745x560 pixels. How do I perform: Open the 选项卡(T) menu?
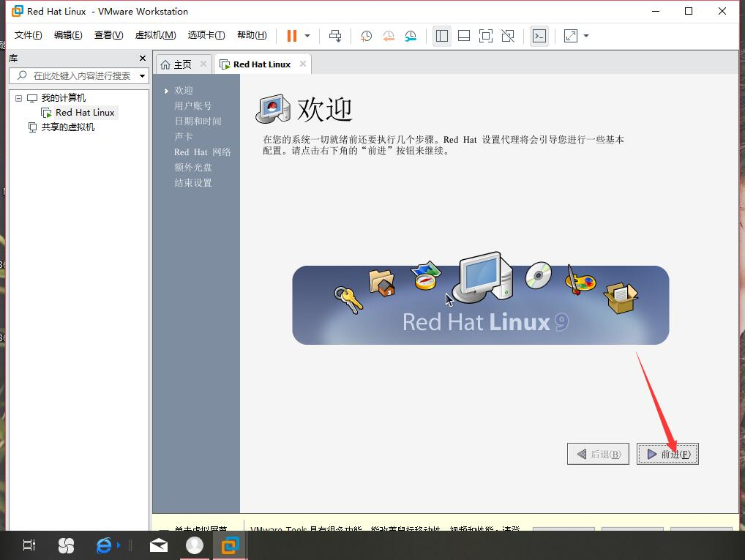(206, 35)
